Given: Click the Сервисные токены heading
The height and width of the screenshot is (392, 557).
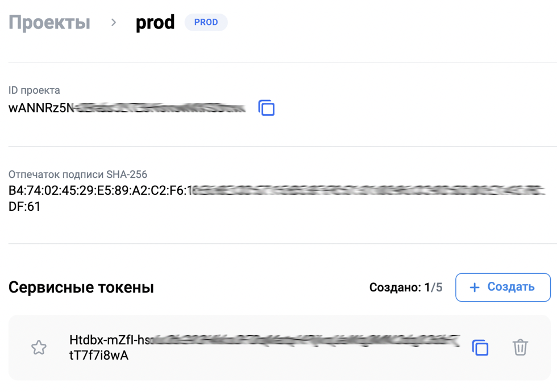Looking at the screenshot, I should [81, 287].
